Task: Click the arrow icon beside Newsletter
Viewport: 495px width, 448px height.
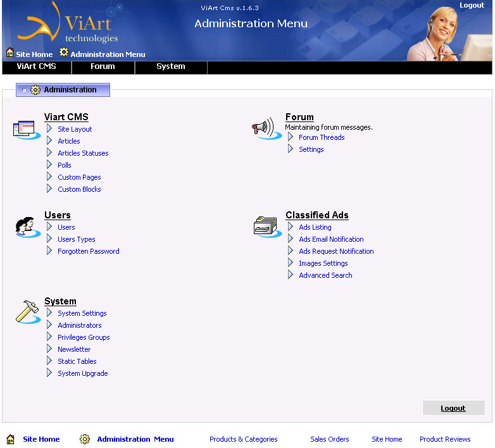Action: click(49, 349)
